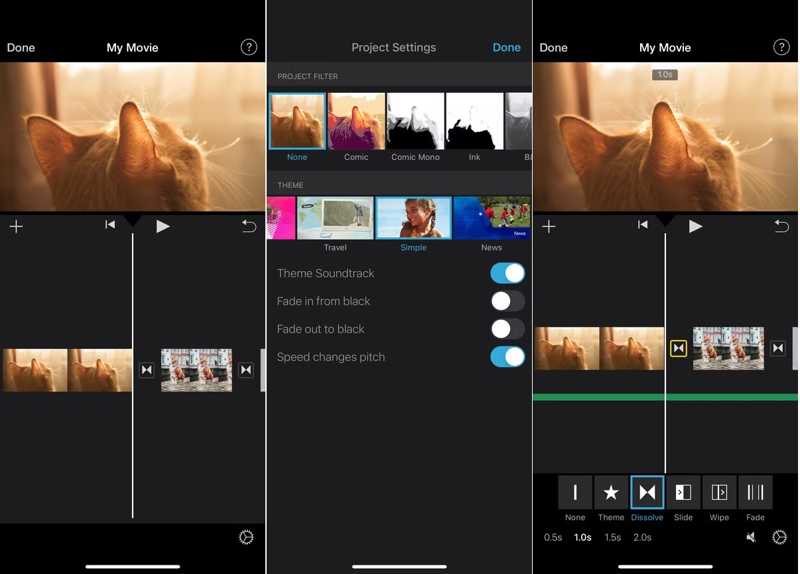Undo last action in left screen
The width and height of the screenshot is (800, 574).
pos(249,226)
